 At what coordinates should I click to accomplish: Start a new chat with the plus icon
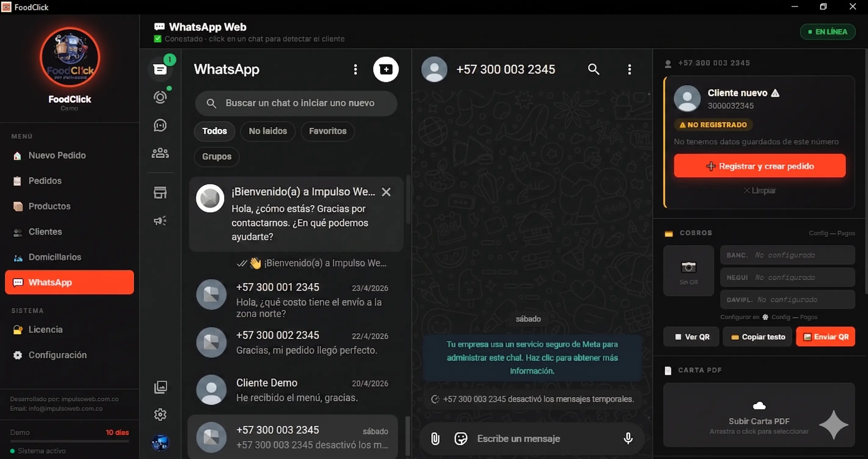pos(386,69)
